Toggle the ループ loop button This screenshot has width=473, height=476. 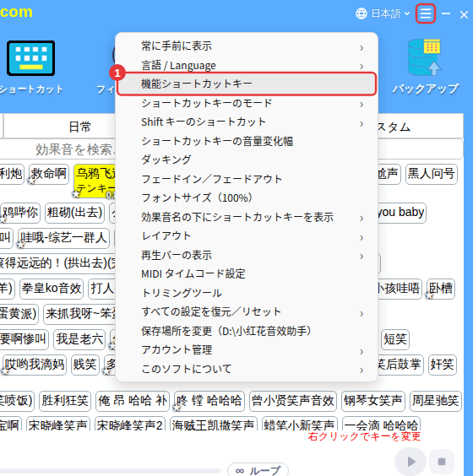pos(258,470)
